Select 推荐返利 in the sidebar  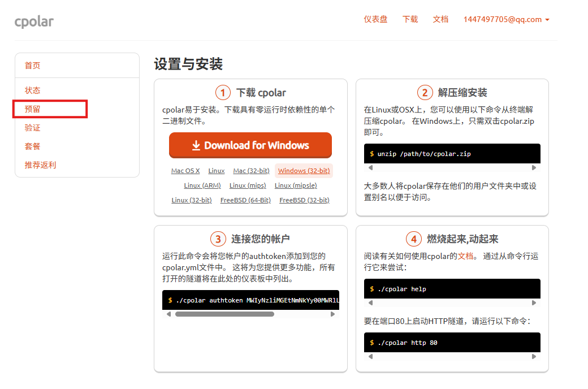(x=41, y=165)
